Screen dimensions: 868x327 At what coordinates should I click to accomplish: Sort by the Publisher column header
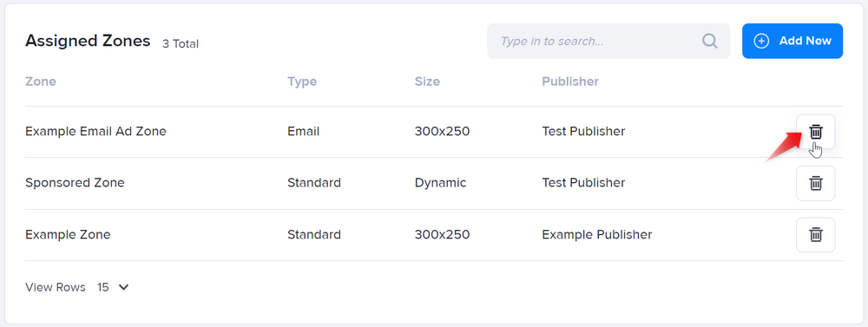(570, 82)
